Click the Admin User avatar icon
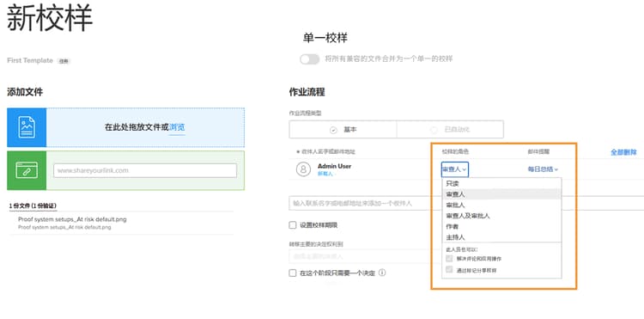Image resolution: width=644 pixels, height=319 pixels. click(x=303, y=169)
